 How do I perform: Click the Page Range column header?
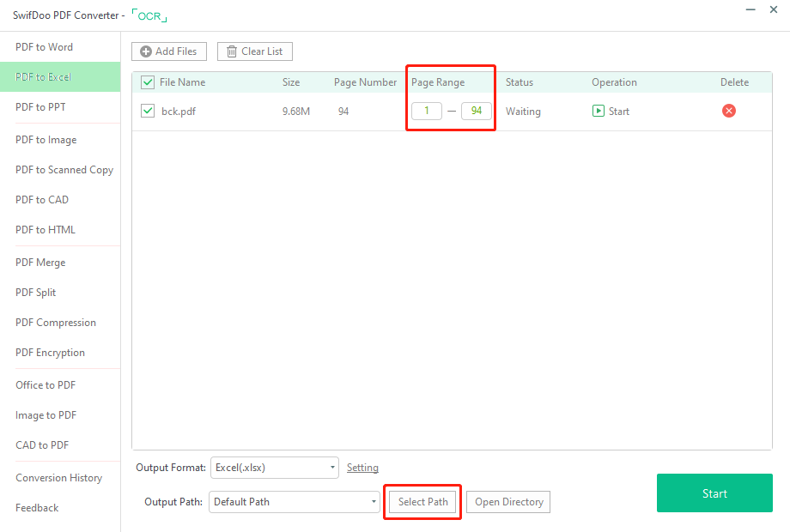click(x=438, y=82)
